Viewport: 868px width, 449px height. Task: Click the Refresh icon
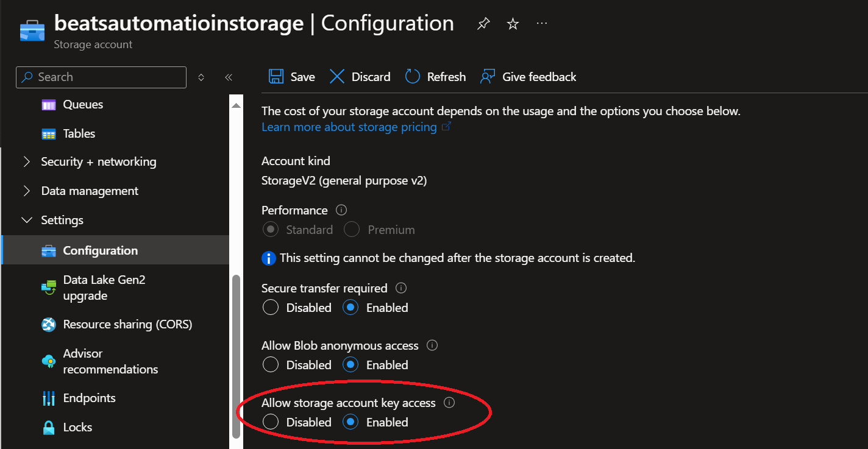[413, 77]
